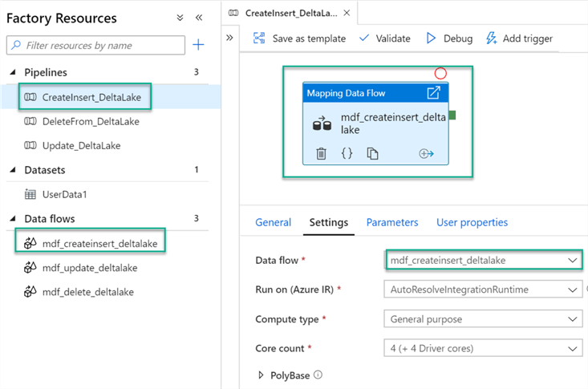This screenshot has height=389, width=588.
Task: Click the code braces icon on activity
Action: pyautogui.click(x=347, y=153)
